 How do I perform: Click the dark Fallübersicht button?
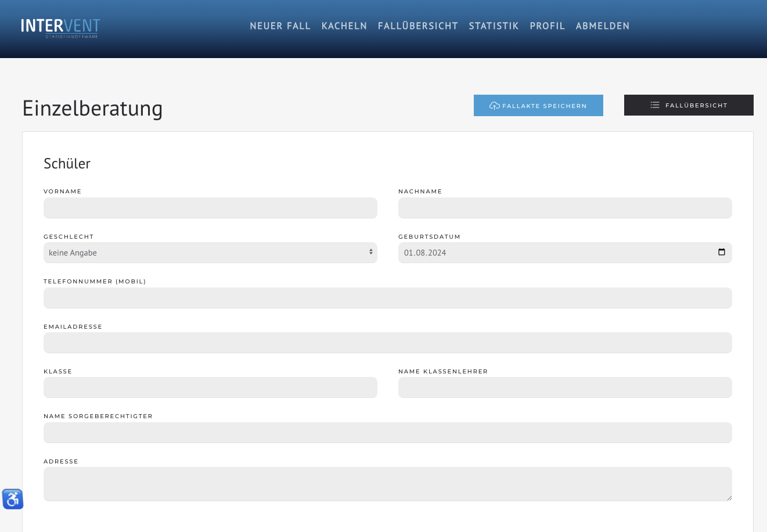click(x=688, y=105)
